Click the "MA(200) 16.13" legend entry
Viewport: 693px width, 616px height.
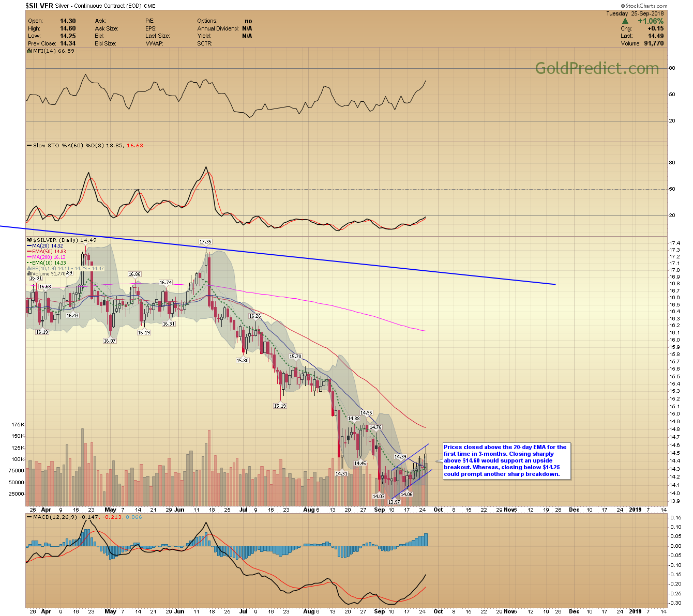(x=49, y=257)
